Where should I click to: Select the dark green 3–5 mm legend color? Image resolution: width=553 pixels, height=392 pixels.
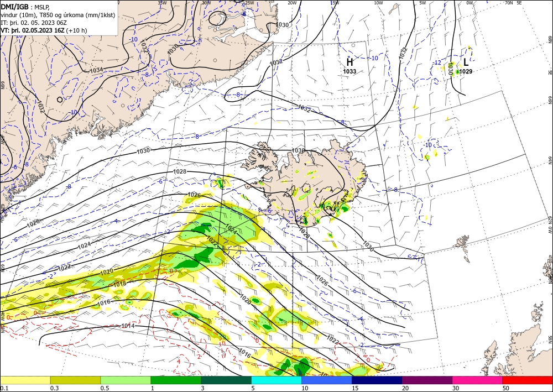coord(226,380)
